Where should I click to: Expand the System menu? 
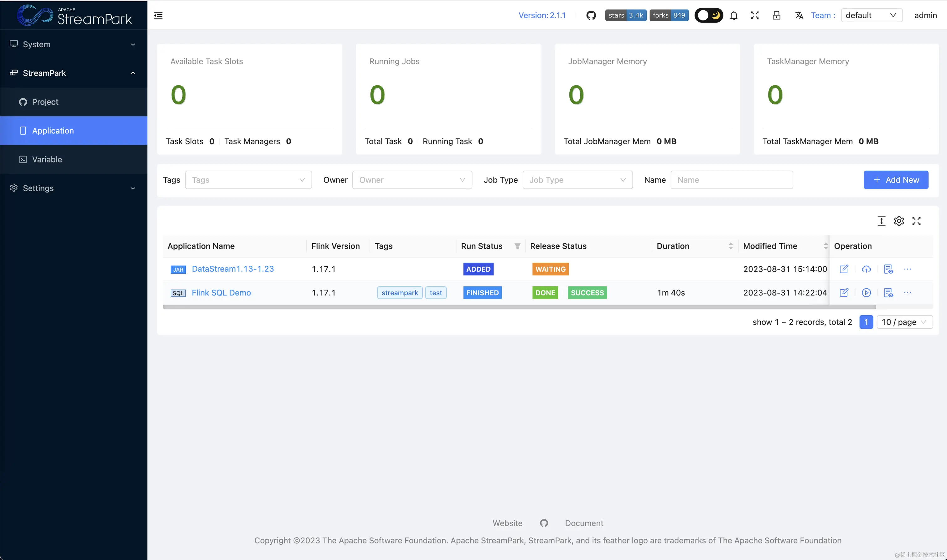pos(74,44)
